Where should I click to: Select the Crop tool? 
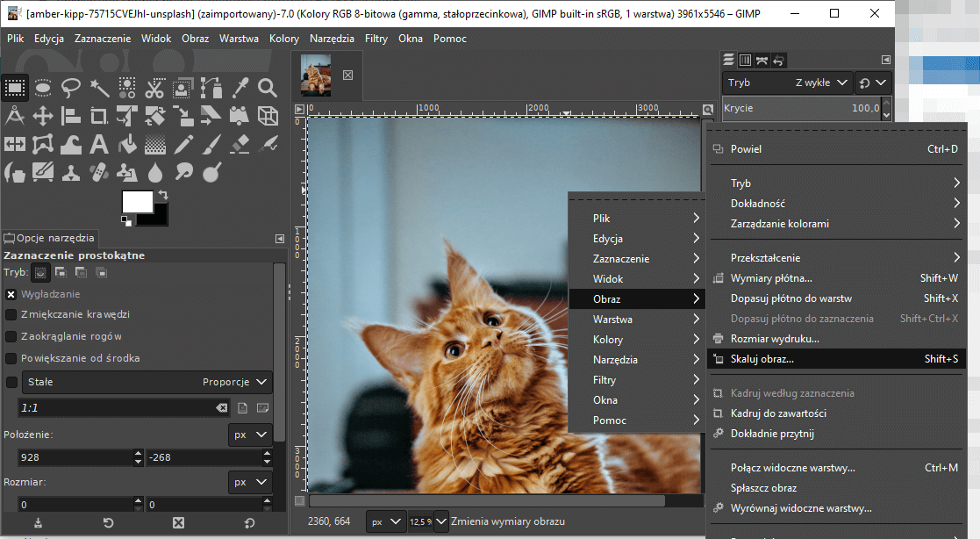tap(98, 115)
